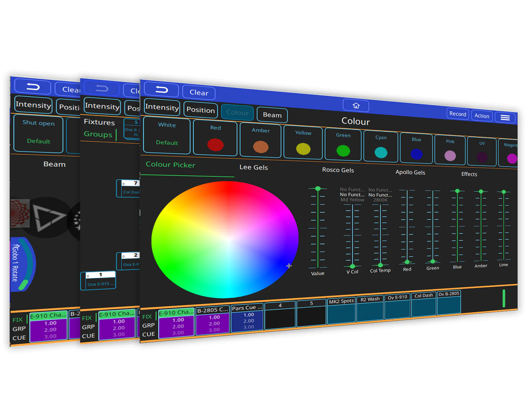532x411 pixels.
Task: Open the Beam tab in the Colour window
Action: pos(272,115)
